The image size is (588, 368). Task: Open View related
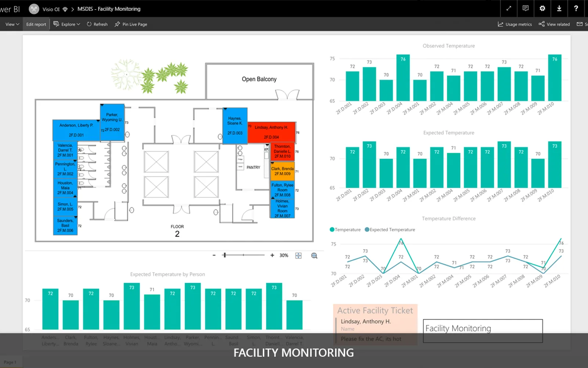(554, 24)
